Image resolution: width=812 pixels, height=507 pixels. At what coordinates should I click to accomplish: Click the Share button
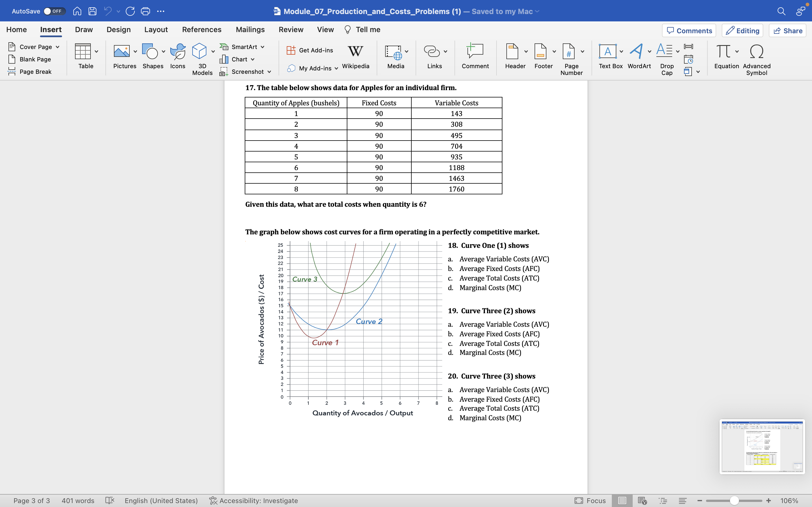(x=787, y=31)
